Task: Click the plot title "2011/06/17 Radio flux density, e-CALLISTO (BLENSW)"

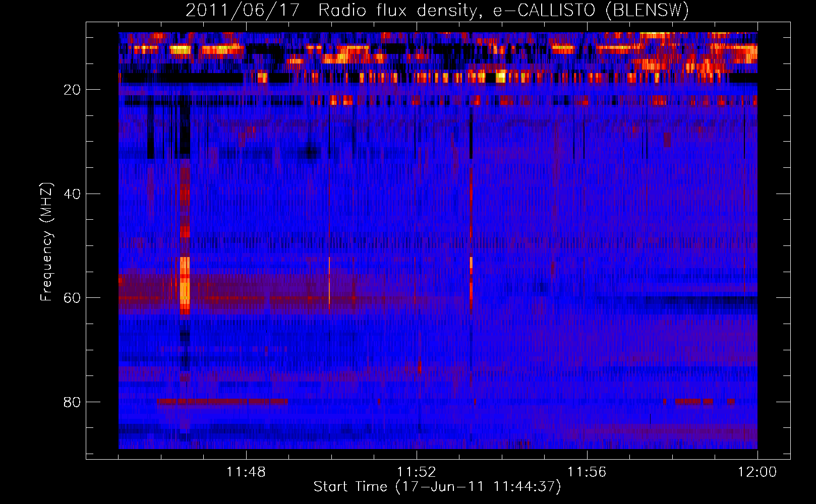Action: [437, 10]
